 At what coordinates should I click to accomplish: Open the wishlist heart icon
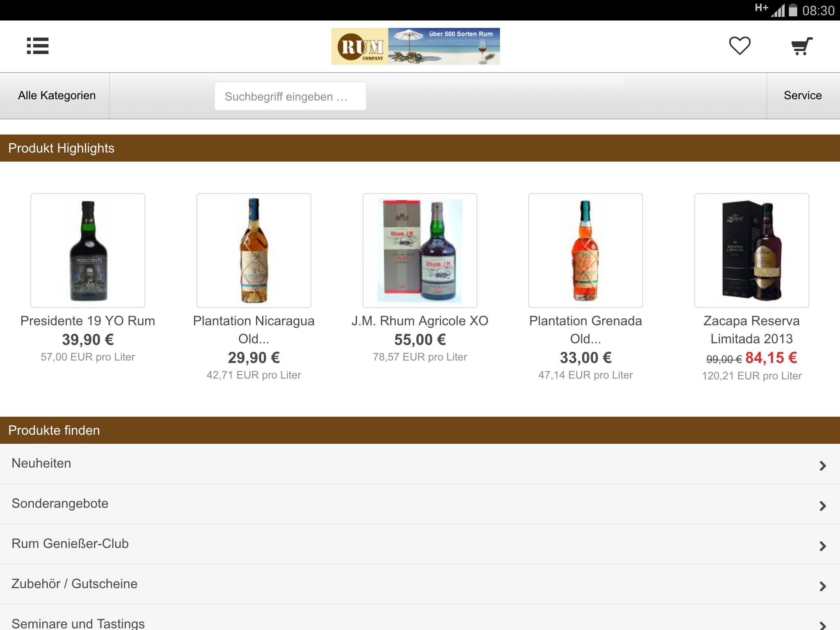pyautogui.click(x=739, y=46)
